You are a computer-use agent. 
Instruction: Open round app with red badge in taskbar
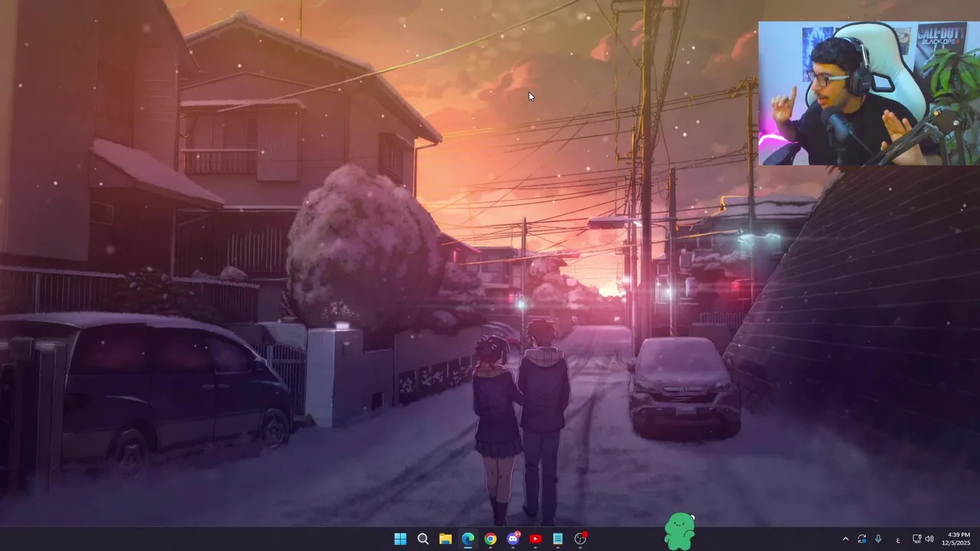(x=580, y=539)
